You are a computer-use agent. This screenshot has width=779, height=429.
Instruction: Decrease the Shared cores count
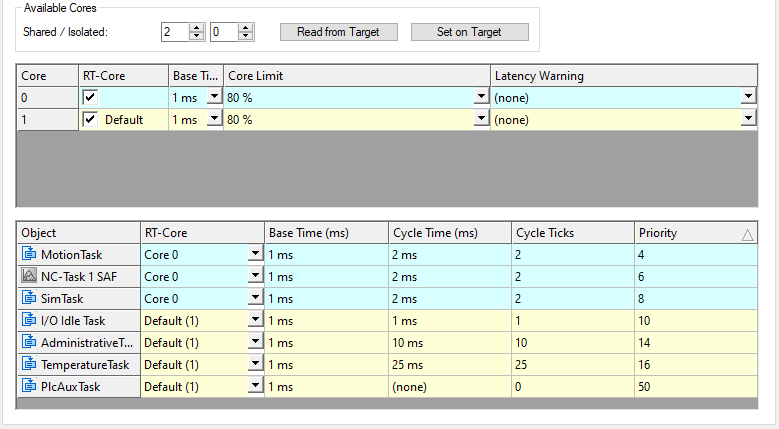(197, 36)
